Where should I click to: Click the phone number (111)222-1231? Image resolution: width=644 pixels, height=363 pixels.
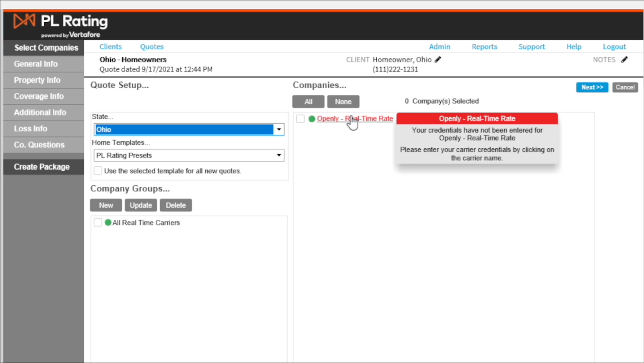click(x=395, y=69)
